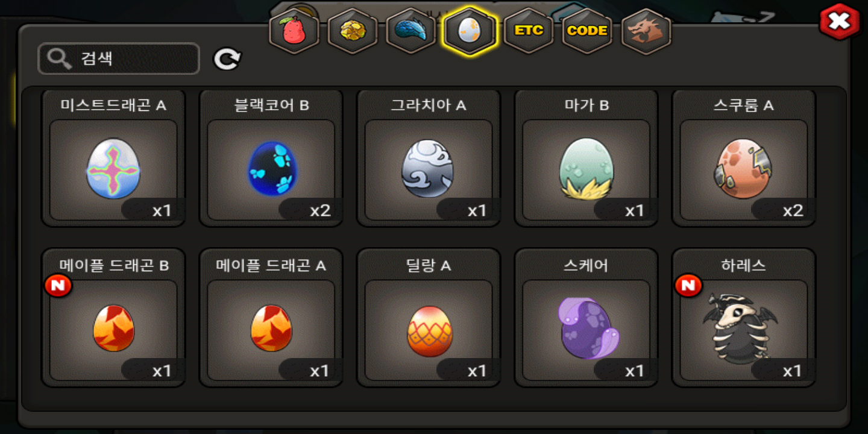Choose the 메이플 드래곤 A egg
The height and width of the screenshot is (434, 868).
pyautogui.click(x=271, y=318)
